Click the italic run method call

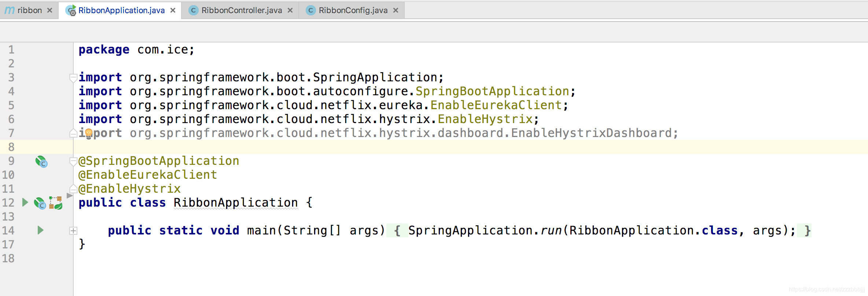(x=551, y=230)
